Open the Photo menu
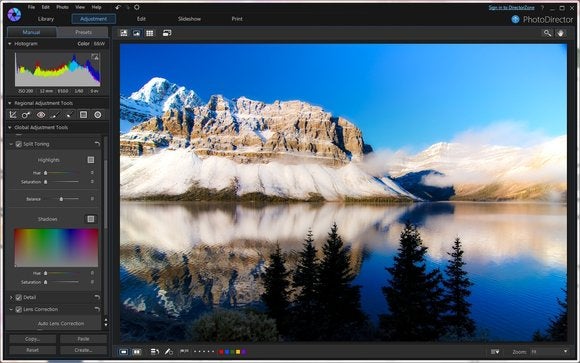Image resolution: width=580 pixels, height=363 pixels. pyautogui.click(x=62, y=7)
